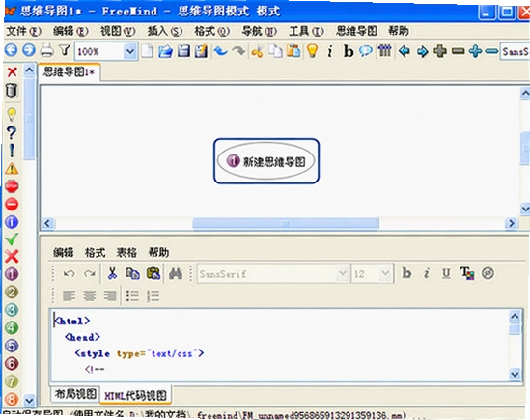This screenshot has height=420, width=530.
Task: Click the light bulb icon in the main toolbar
Action: pos(313,51)
